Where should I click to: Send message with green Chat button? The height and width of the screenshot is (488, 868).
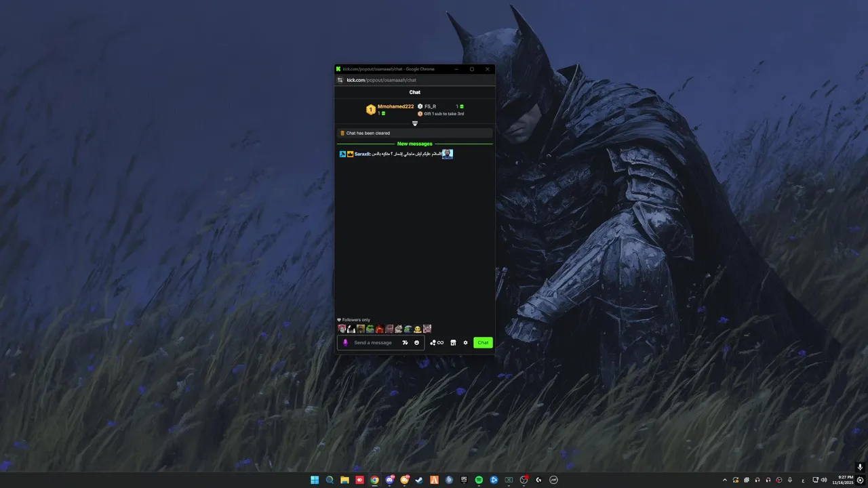coord(483,342)
